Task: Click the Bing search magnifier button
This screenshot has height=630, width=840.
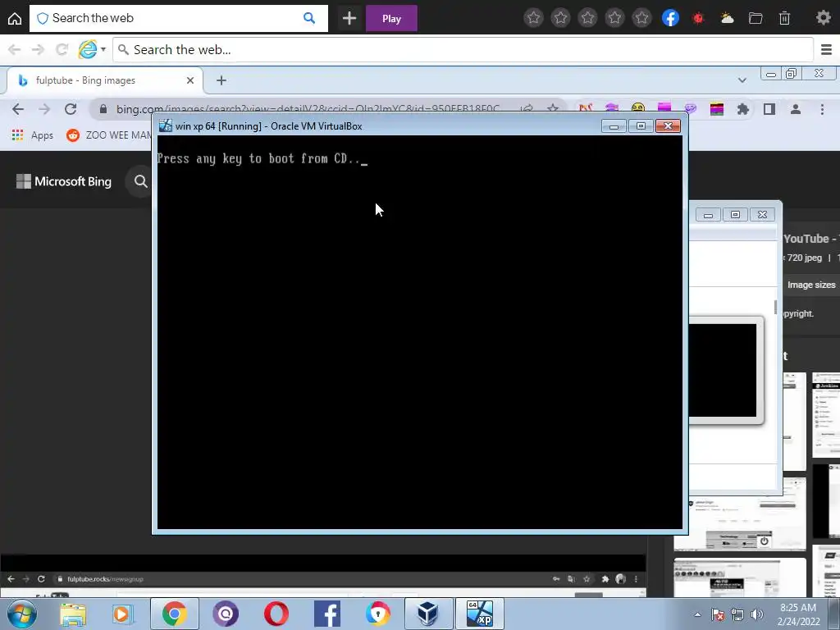Action: tap(140, 181)
